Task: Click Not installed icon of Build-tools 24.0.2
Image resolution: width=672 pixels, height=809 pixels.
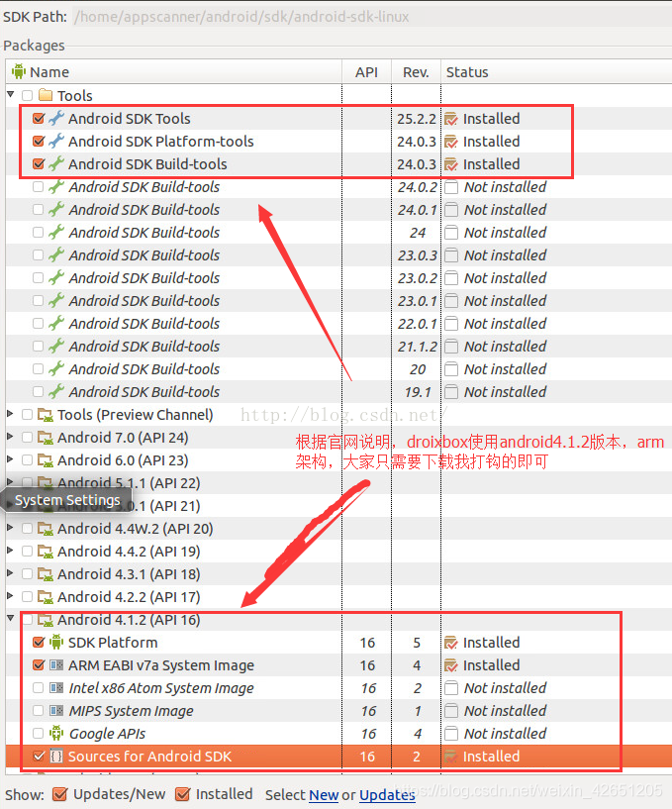Action: coord(451,187)
